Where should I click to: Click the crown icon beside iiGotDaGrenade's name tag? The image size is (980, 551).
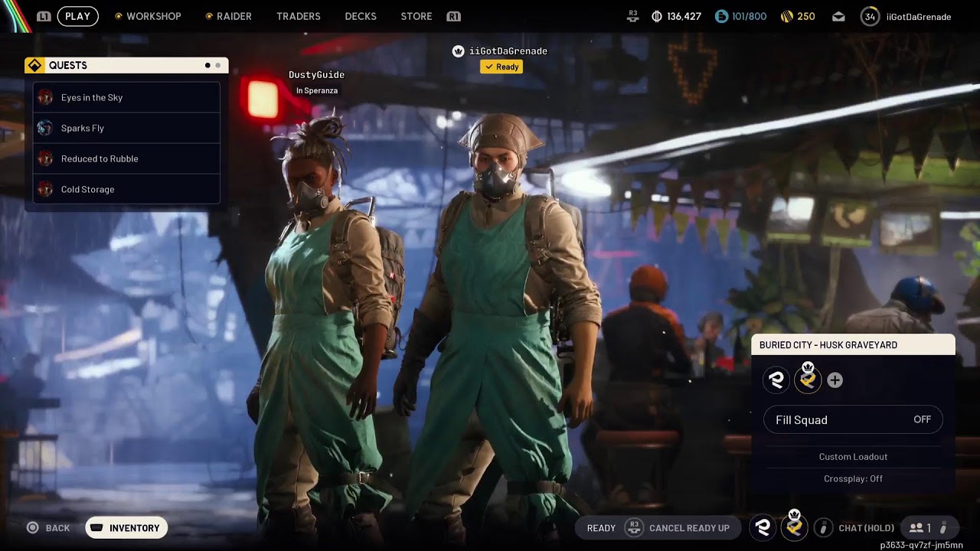(458, 51)
